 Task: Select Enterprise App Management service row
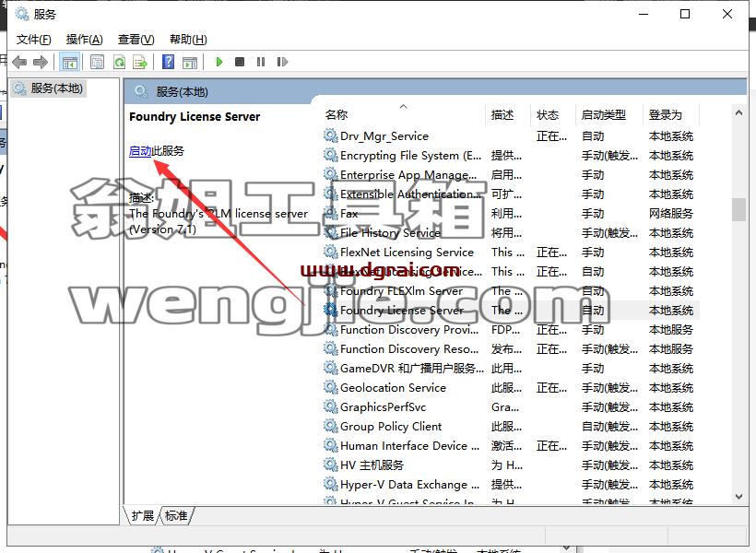[x=511, y=175]
